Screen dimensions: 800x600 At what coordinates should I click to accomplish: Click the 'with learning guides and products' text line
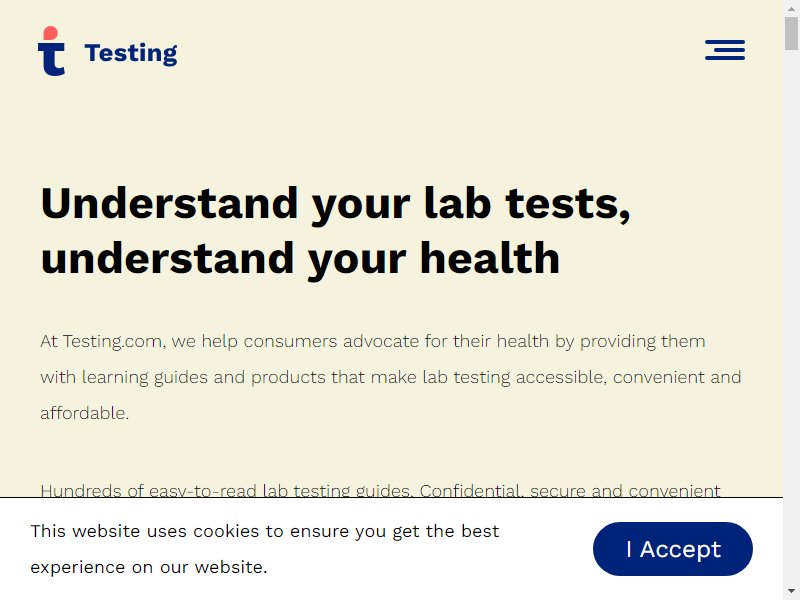click(x=183, y=377)
